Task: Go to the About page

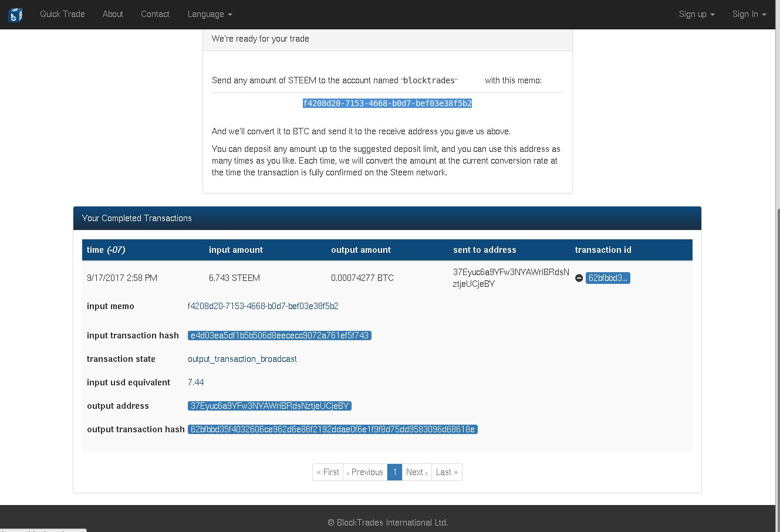Action: [113, 14]
